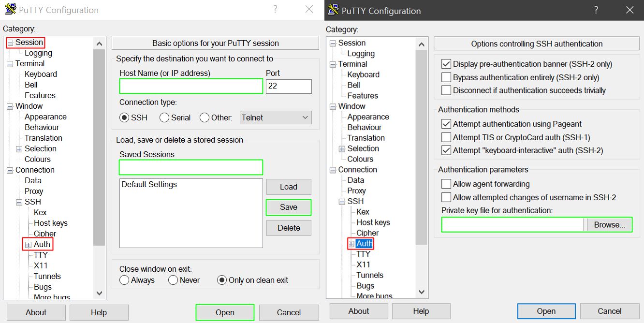Select Tunnels in left window tree
Viewport: 644px width, 323px height.
pos(47,277)
